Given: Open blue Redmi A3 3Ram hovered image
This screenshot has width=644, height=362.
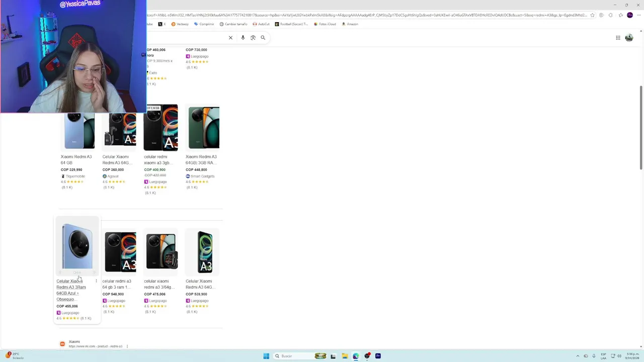Looking at the screenshot, I should pyautogui.click(x=77, y=247).
